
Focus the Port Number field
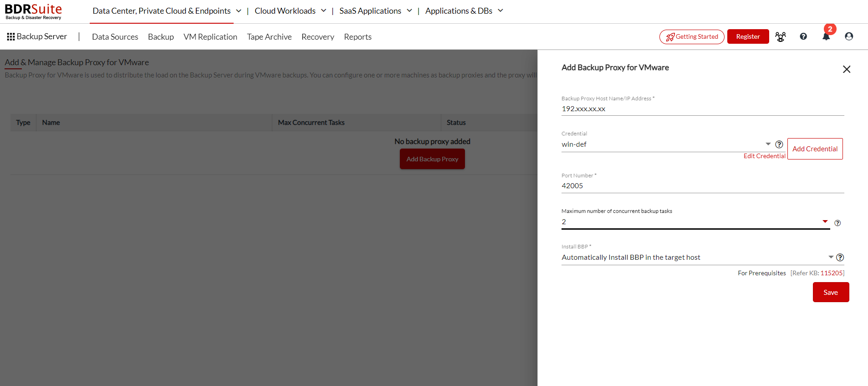click(x=703, y=186)
